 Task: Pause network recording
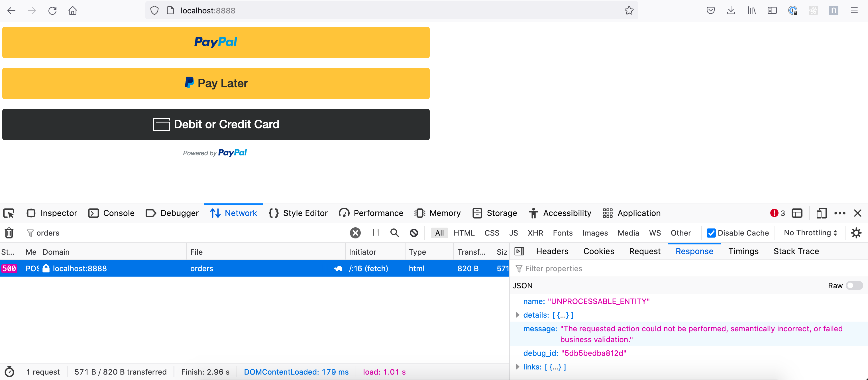pos(376,233)
